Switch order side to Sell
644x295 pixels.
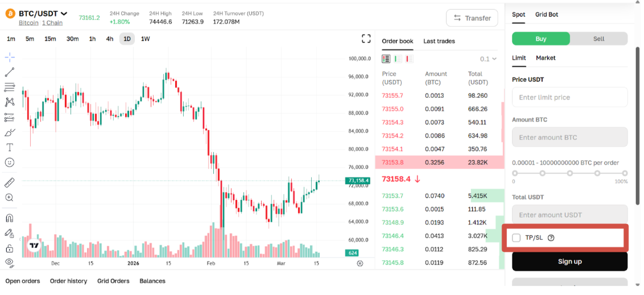[x=598, y=39]
